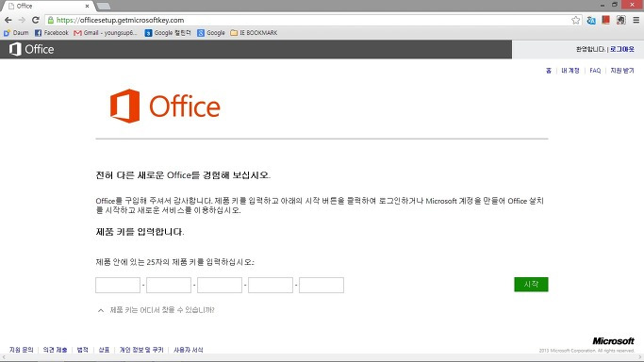This screenshot has width=644, height=362.
Task: Open the 지원 받기 navigation link
Action: click(622, 71)
